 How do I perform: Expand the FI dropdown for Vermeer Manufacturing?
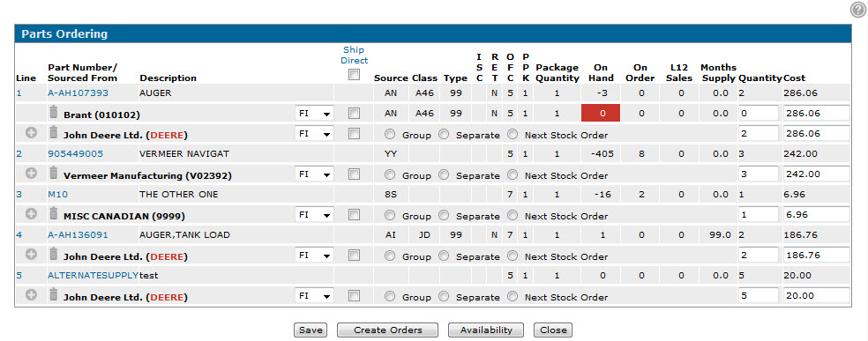click(x=314, y=174)
